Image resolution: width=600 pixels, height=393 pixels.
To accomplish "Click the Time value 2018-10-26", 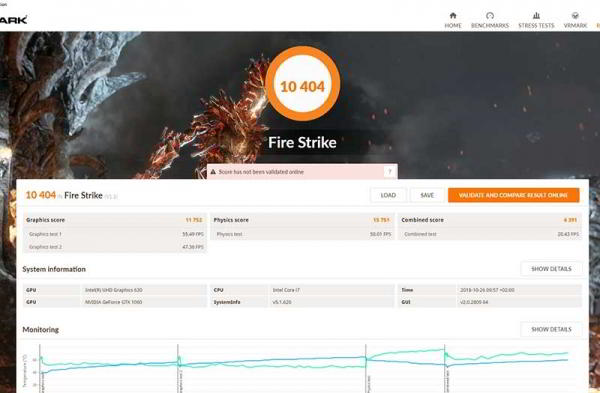I will pyautogui.click(x=487, y=290).
